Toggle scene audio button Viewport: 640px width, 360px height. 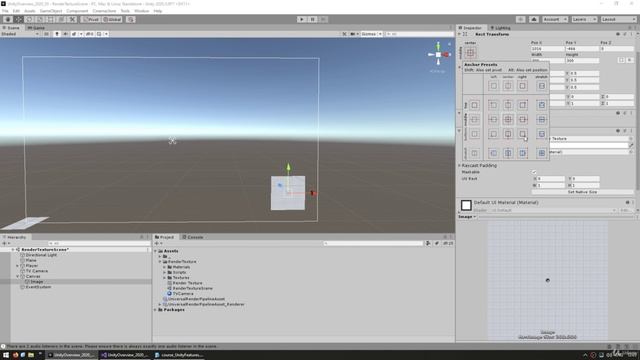click(66, 34)
